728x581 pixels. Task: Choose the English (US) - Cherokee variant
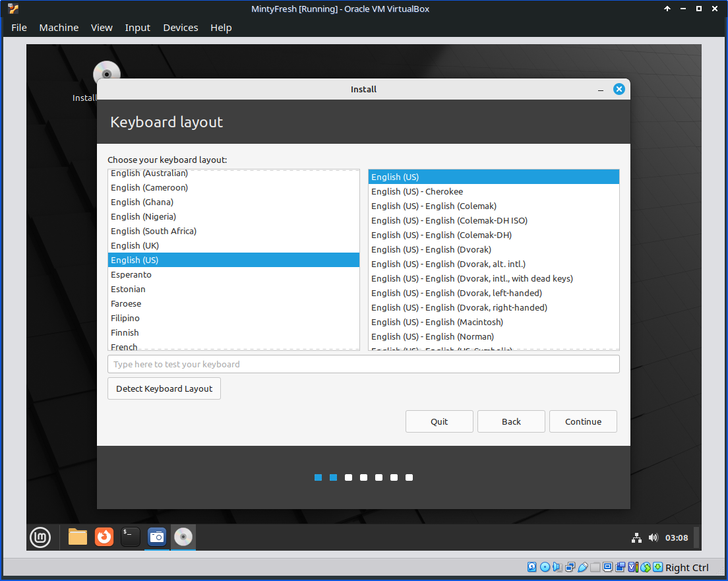point(493,191)
